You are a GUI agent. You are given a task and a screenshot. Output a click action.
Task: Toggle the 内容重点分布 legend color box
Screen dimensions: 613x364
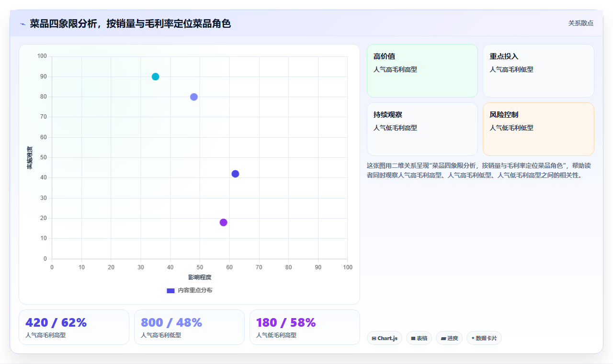click(x=170, y=290)
